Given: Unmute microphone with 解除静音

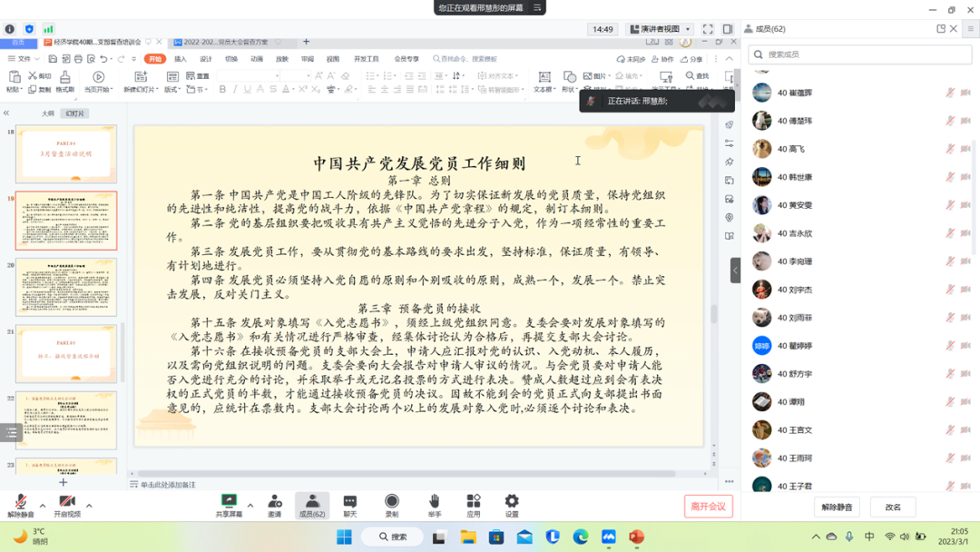Looking at the screenshot, I should coord(21,504).
